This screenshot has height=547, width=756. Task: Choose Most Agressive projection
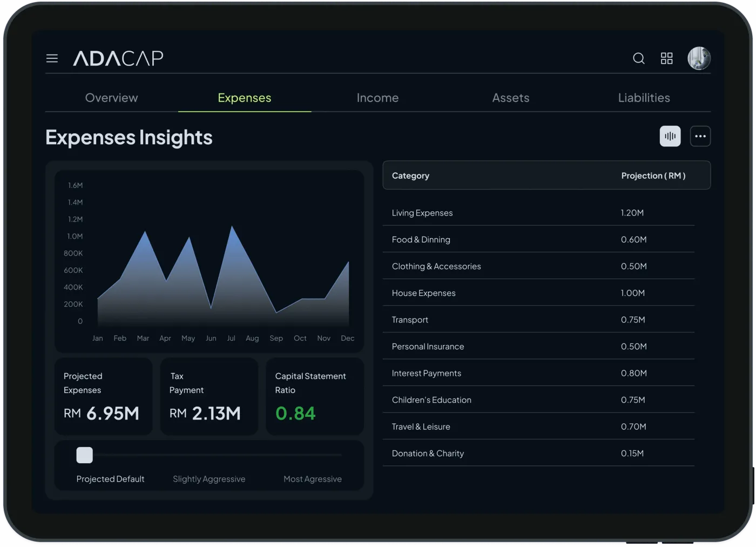tap(313, 479)
